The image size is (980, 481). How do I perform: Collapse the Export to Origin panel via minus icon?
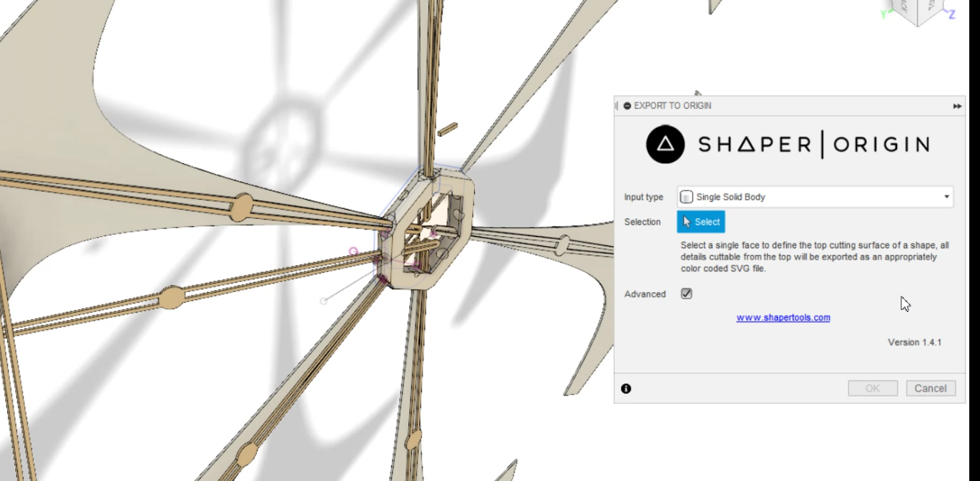(x=627, y=106)
